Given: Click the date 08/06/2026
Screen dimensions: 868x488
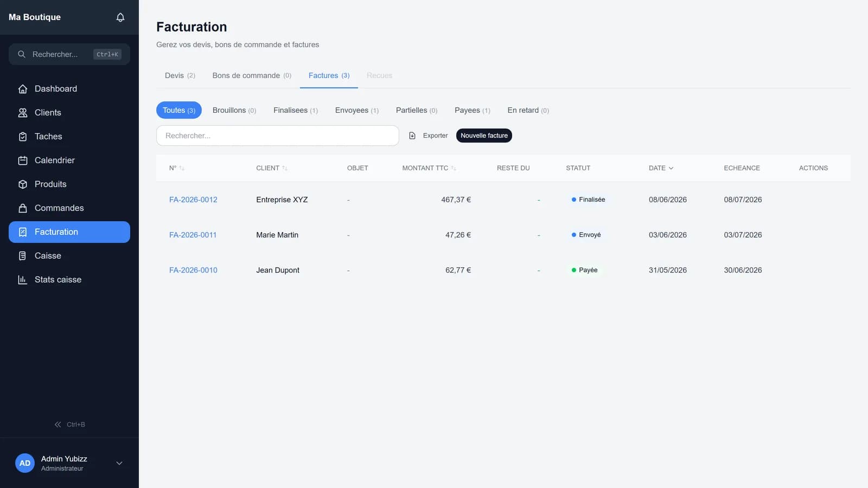Looking at the screenshot, I should (x=668, y=200).
